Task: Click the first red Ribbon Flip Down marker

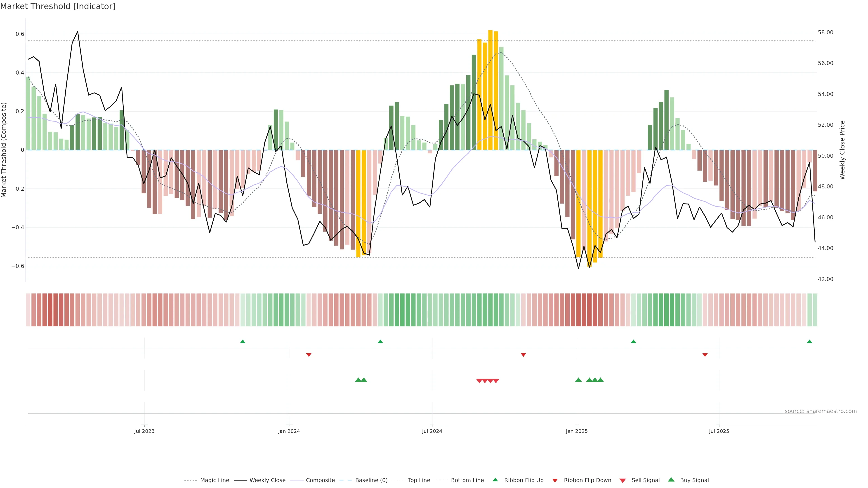Action: [x=309, y=355]
